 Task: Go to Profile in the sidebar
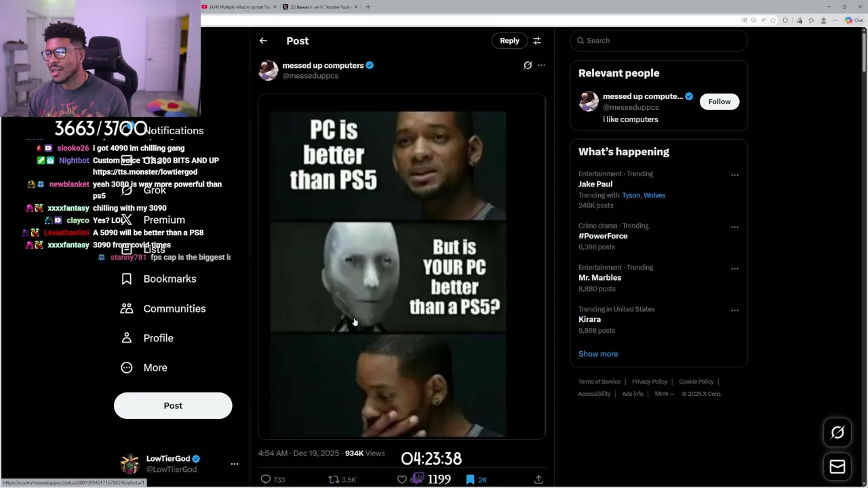147,338
